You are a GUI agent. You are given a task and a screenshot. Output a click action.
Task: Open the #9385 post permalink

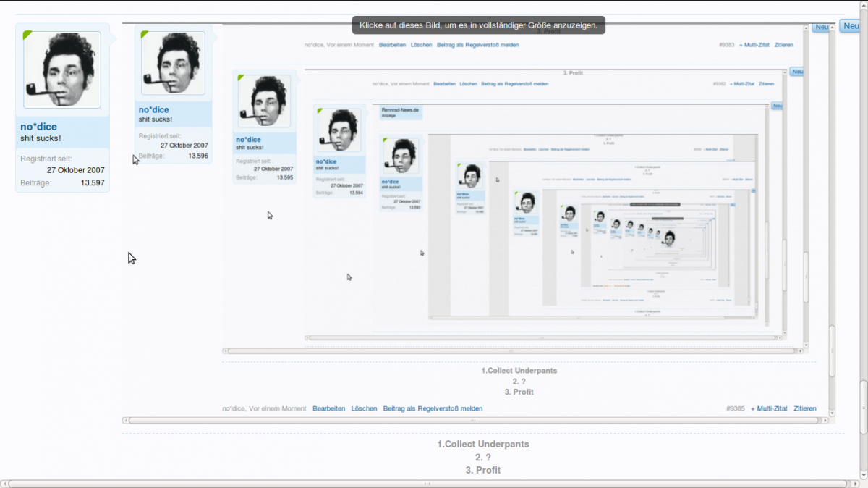point(734,408)
